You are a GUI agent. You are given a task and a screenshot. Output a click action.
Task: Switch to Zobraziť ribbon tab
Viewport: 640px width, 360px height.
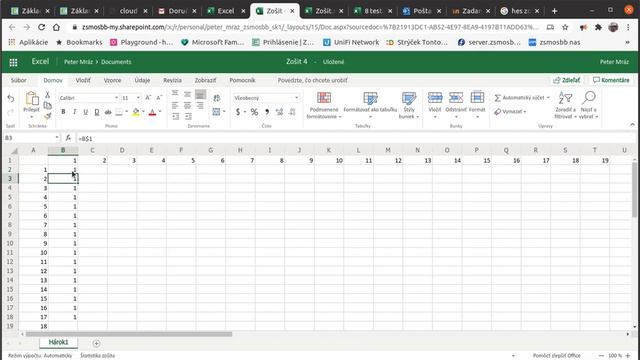click(205, 80)
